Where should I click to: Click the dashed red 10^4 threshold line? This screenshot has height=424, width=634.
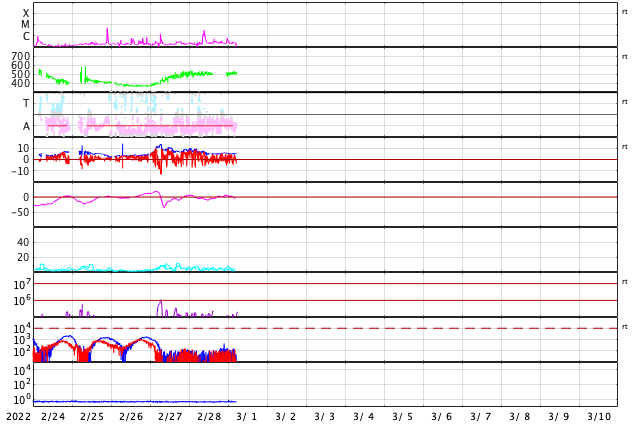coord(325,328)
